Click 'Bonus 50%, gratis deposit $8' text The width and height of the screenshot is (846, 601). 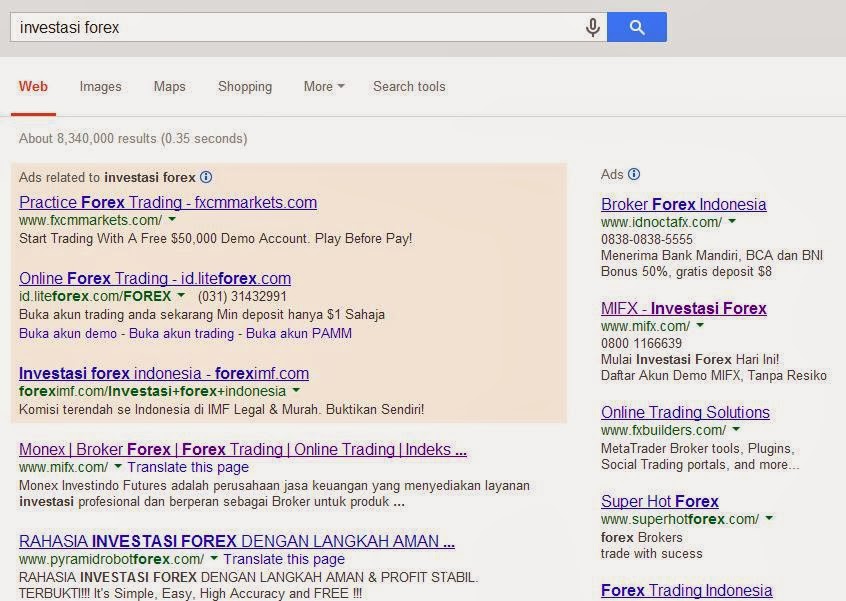(686, 271)
